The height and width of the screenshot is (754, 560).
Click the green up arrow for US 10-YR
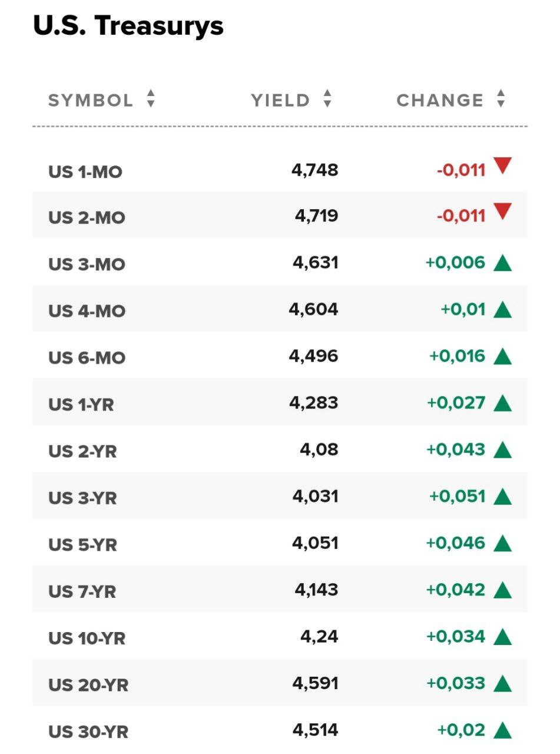[502, 637]
